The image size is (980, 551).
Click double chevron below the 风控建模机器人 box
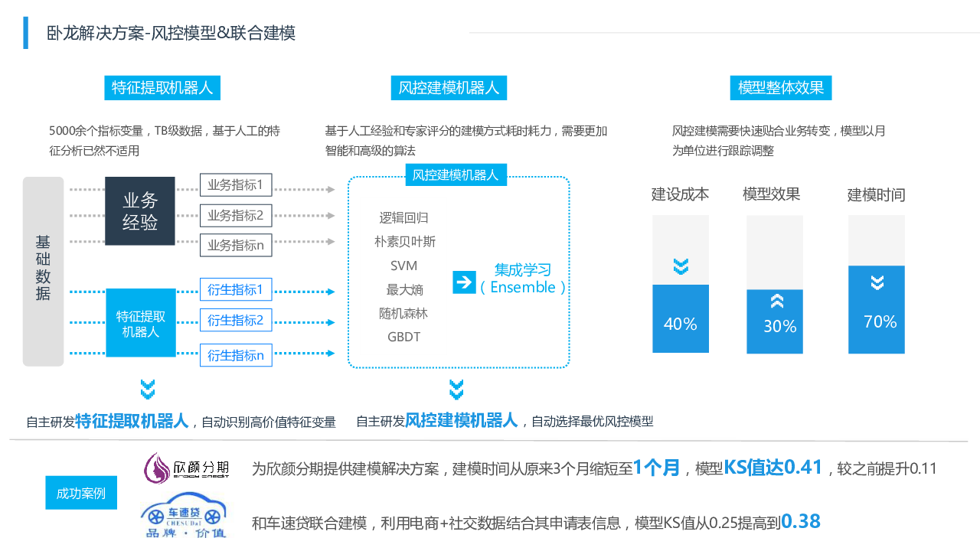(456, 390)
